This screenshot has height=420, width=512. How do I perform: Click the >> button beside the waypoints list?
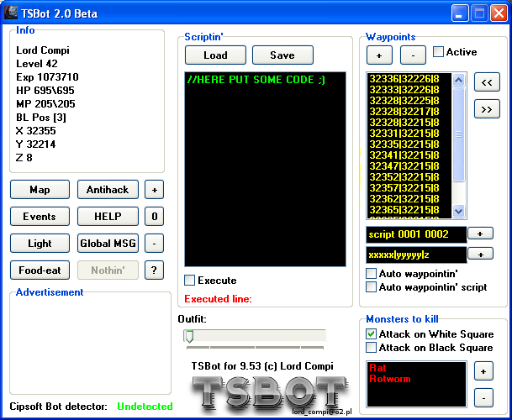click(x=487, y=109)
